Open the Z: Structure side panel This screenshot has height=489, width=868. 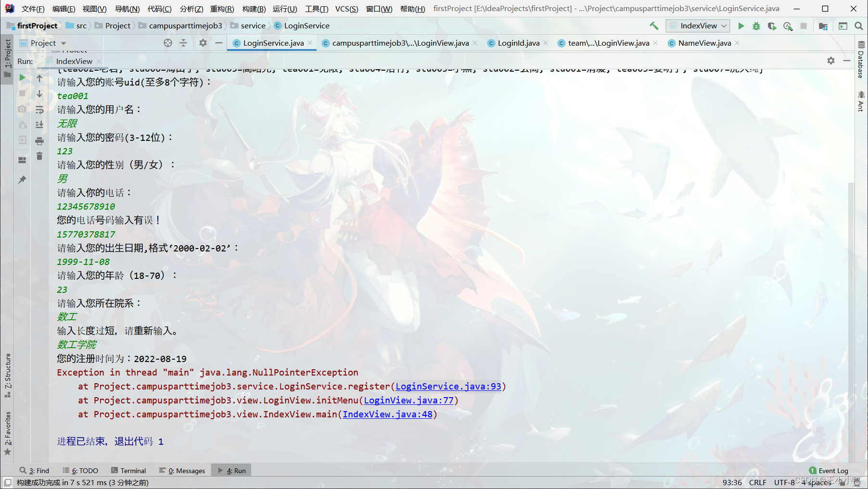[x=7, y=376]
